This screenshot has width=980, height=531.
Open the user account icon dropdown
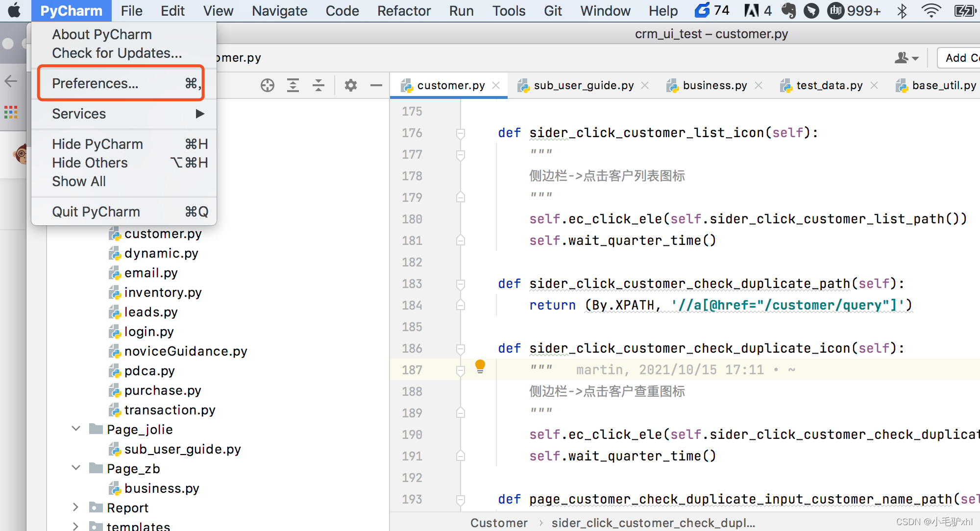click(906, 58)
